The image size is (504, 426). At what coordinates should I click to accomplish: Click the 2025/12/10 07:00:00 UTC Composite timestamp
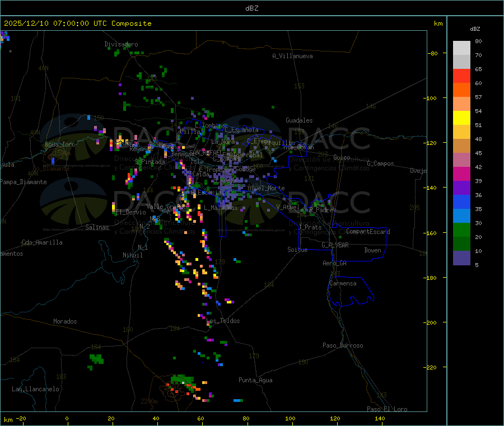77,24
